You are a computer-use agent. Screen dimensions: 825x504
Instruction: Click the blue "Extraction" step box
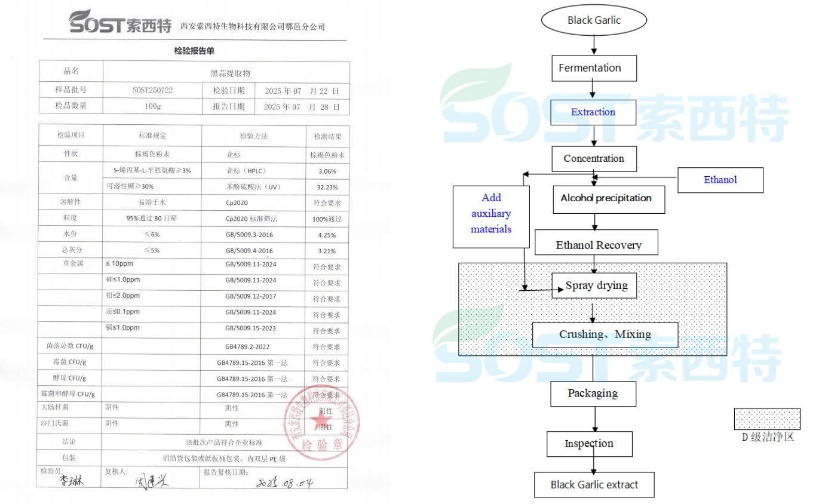tap(593, 112)
